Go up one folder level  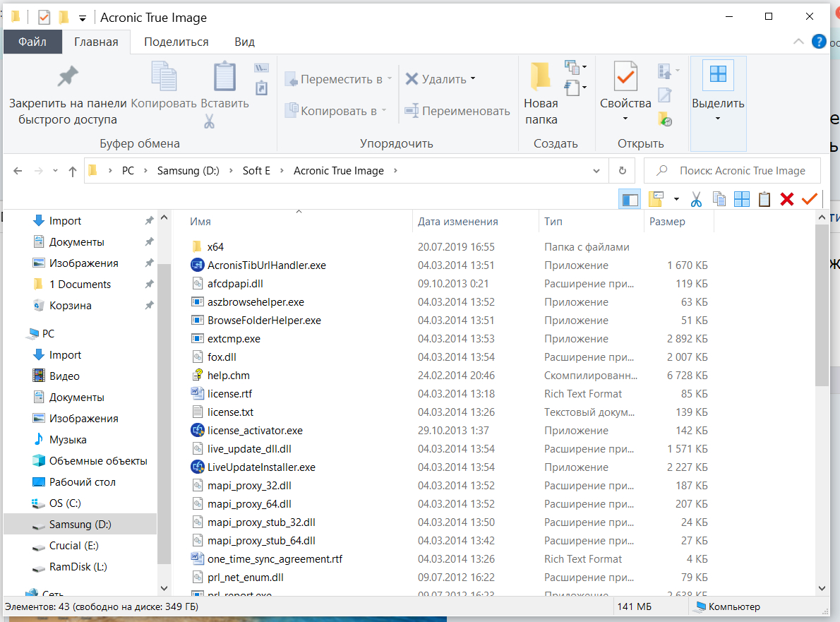click(72, 171)
